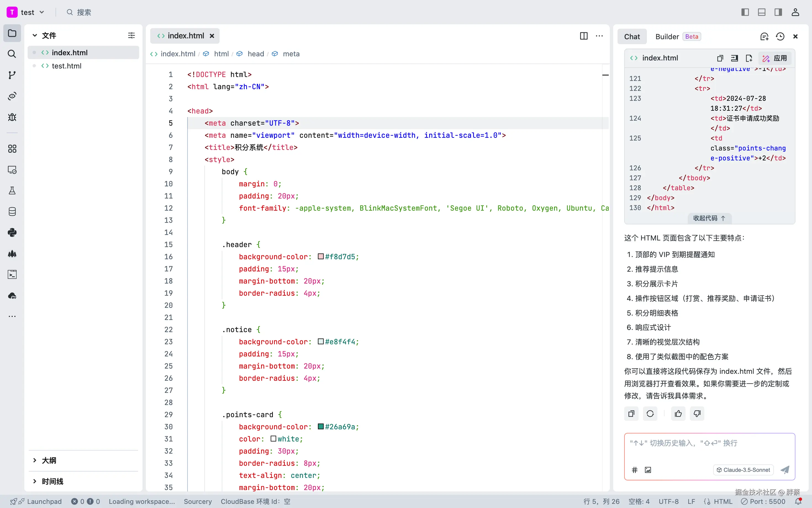The height and width of the screenshot is (508, 812).
Task: Expand the 时间线 timeline section
Action: pos(52,481)
